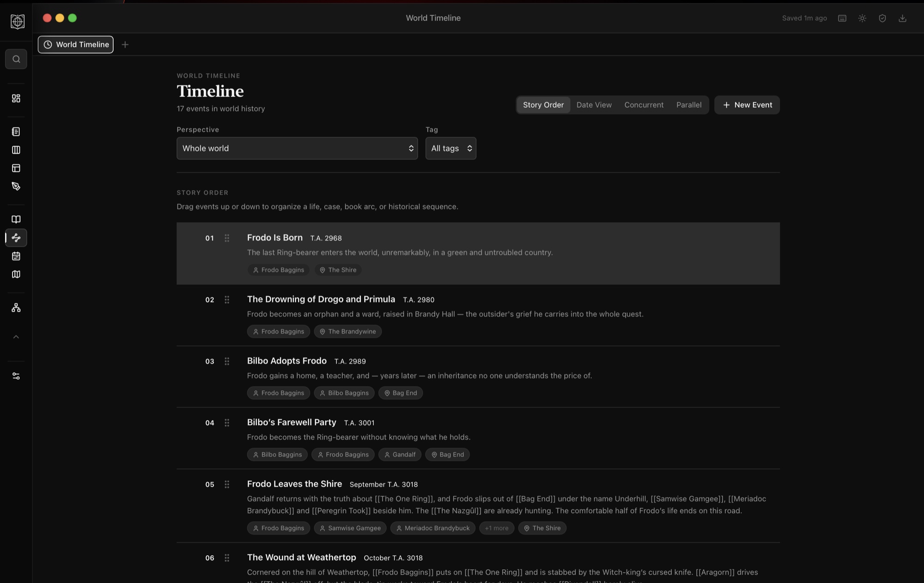The image size is (924, 583).
Task: Expand '+1 more' chip on Frodo Leaves the Shire
Action: pos(497,528)
